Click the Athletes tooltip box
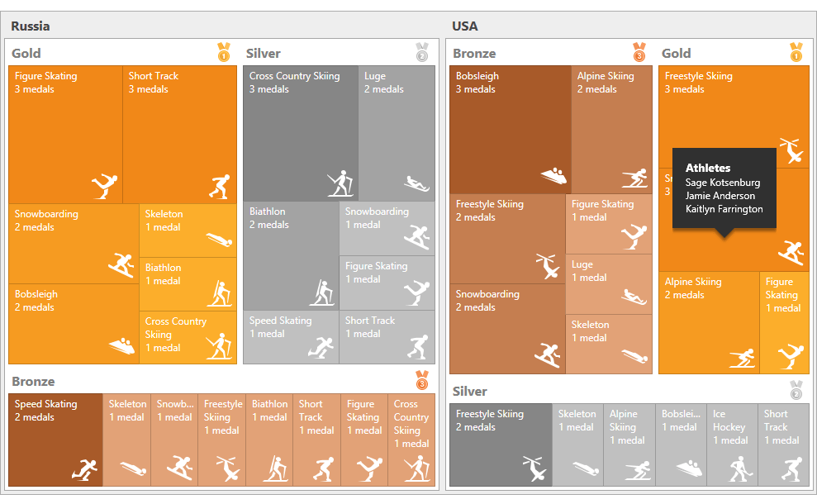The image size is (817, 504). (x=724, y=189)
